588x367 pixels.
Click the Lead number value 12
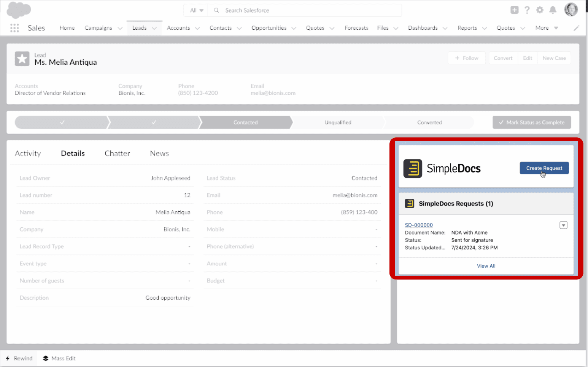pos(187,195)
